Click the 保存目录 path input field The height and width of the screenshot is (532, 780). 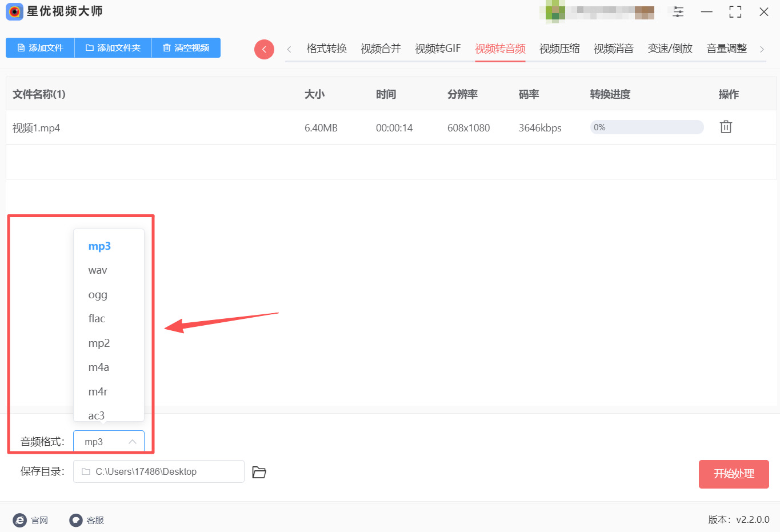[x=159, y=471]
